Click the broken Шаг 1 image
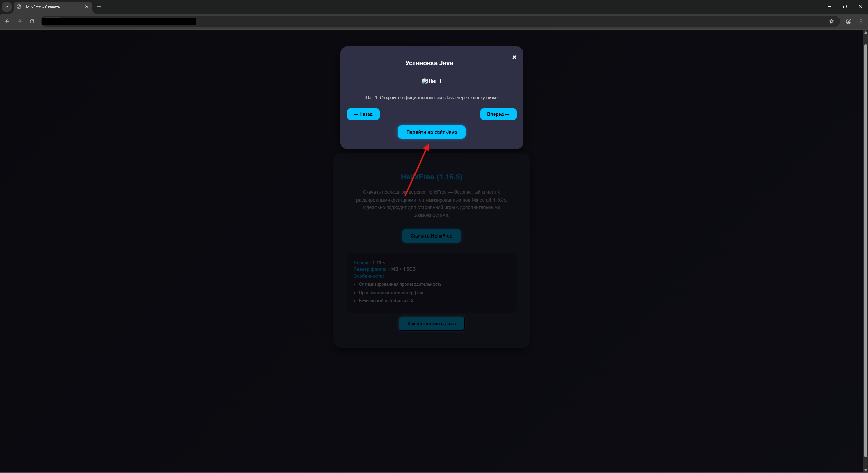This screenshot has width=868, height=473. (x=431, y=81)
